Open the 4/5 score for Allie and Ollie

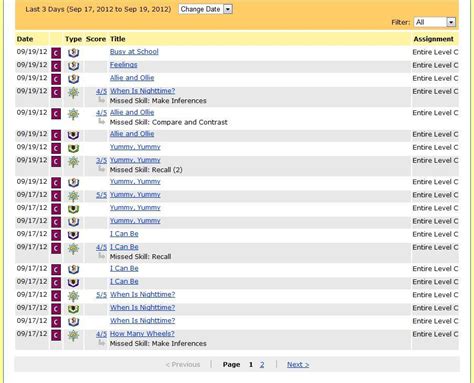(x=101, y=113)
